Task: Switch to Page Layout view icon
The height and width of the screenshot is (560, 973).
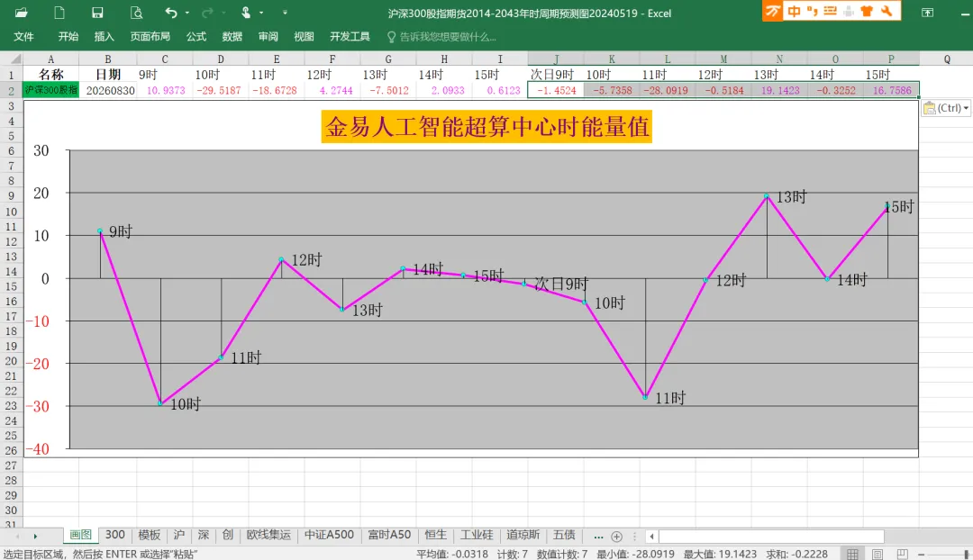Action: click(x=878, y=554)
